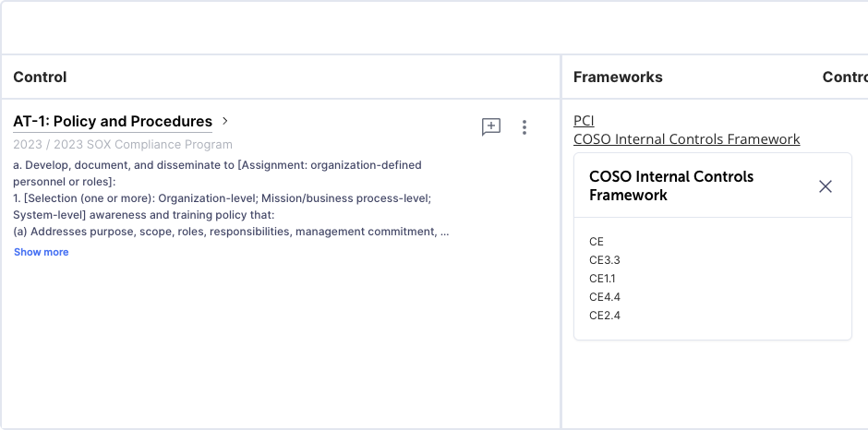
Task: Close the COSO Internal Controls Framework popup
Action: click(x=826, y=186)
